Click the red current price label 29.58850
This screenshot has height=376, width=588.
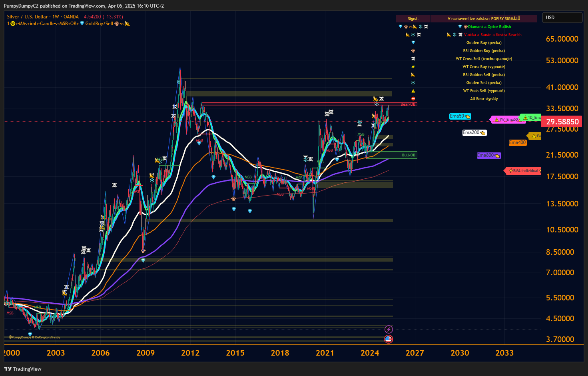(x=562, y=122)
